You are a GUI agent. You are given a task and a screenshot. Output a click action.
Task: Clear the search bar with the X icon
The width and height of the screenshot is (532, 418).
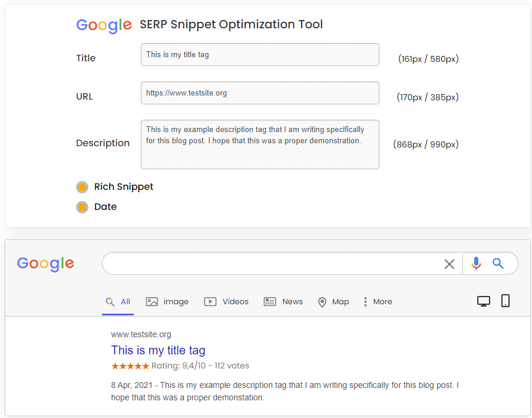(450, 264)
